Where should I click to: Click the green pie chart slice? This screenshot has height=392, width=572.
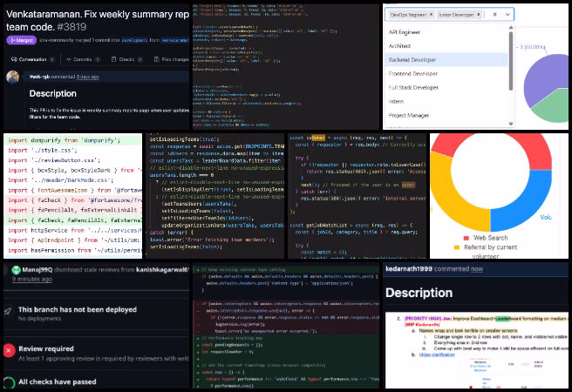tap(553, 107)
